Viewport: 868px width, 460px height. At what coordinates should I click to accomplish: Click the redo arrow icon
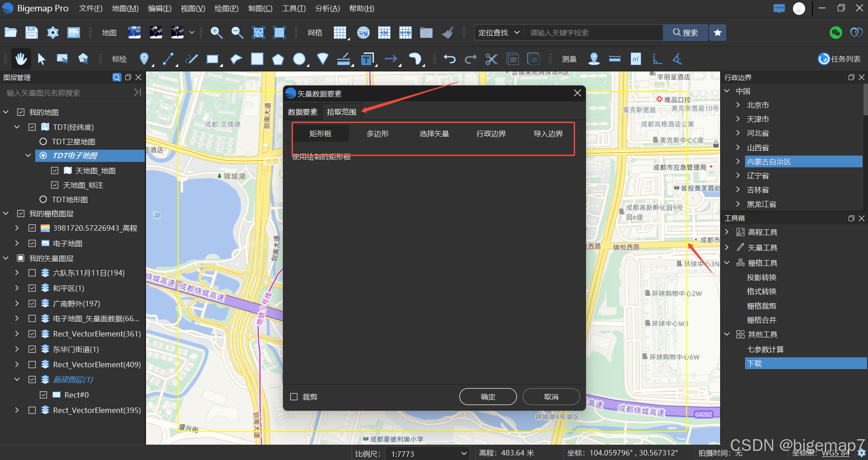pyautogui.click(x=471, y=59)
